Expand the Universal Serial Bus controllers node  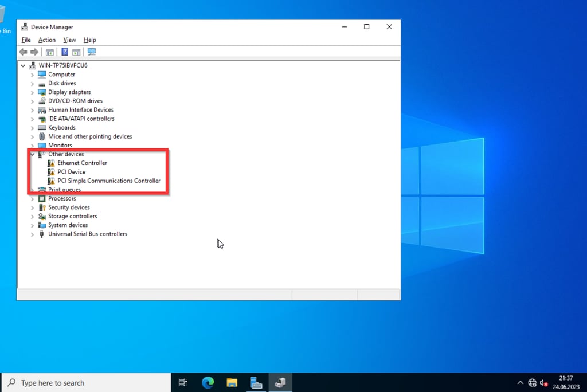(x=32, y=234)
